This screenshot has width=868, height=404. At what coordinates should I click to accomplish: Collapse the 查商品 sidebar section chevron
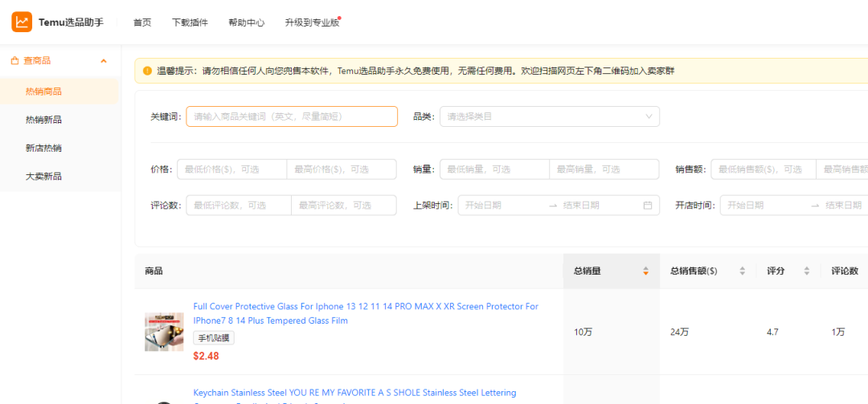point(104,61)
